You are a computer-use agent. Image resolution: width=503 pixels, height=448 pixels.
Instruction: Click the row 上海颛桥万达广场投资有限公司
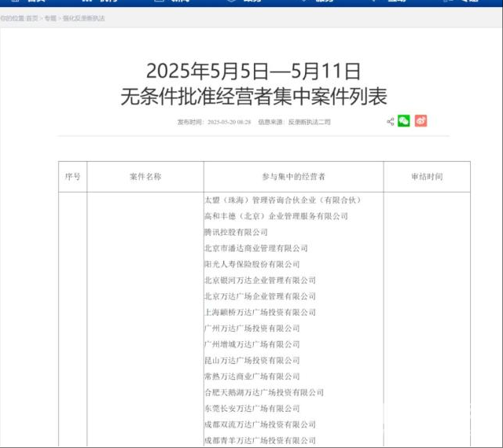(260, 313)
